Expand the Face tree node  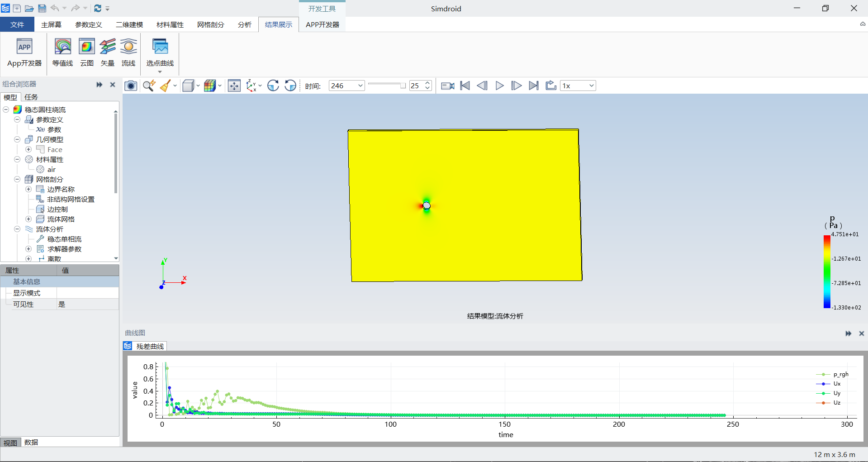[x=28, y=149]
